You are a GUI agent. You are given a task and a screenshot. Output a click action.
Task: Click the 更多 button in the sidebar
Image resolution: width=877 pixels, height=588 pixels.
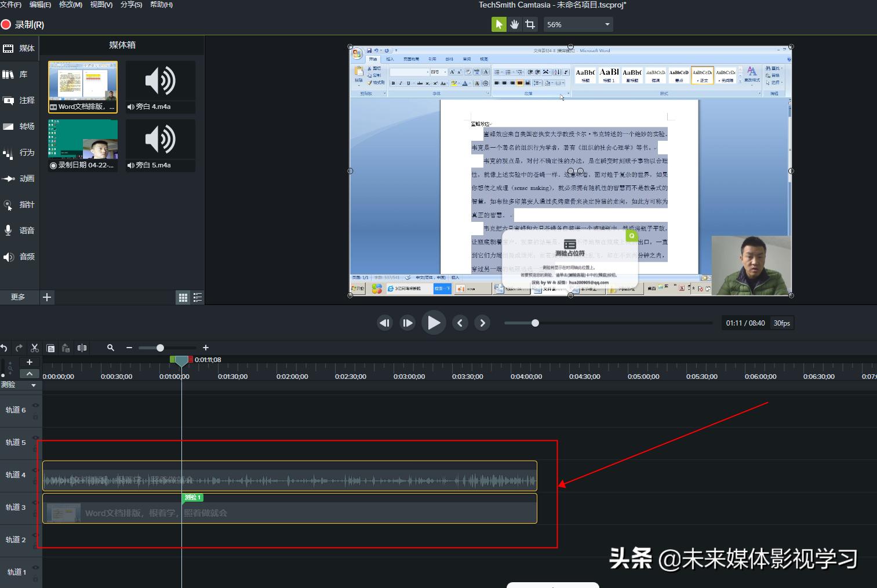tap(18, 297)
